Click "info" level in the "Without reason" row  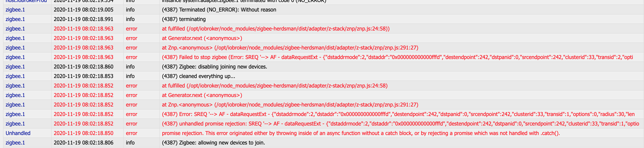(130, 10)
